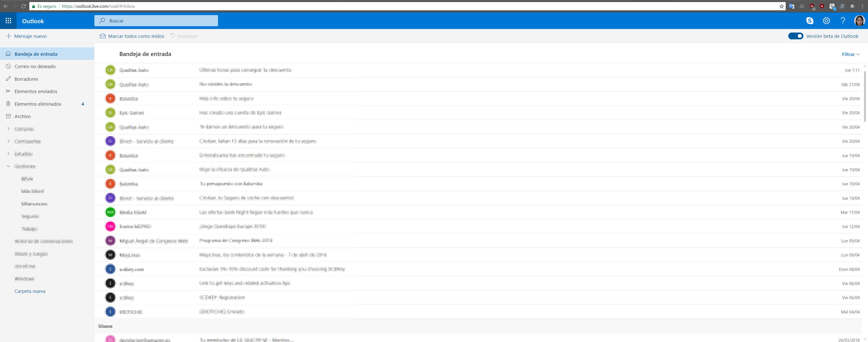Image resolution: width=868 pixels, height=342 pixels.
Task: Open the Correo no deseado folder
Action: (47, 66)
